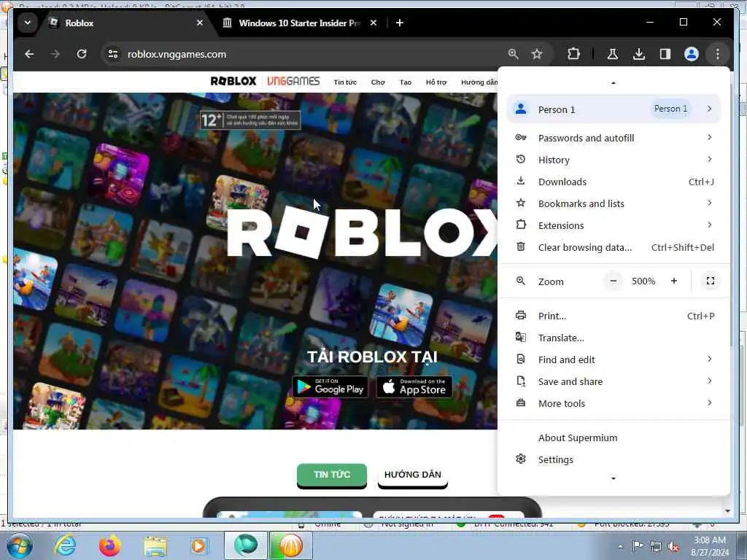Decrease zoom with minus button
The image size is (747, 560).
click(x=613, y=281)
